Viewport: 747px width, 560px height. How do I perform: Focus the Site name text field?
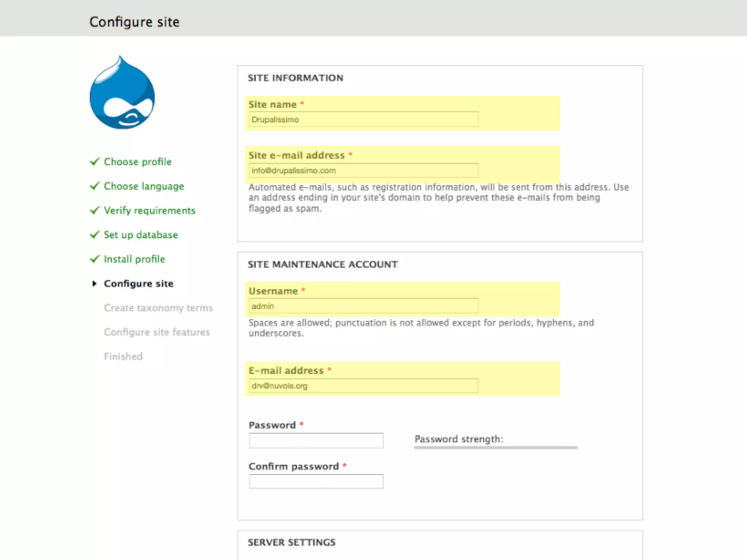363,120
